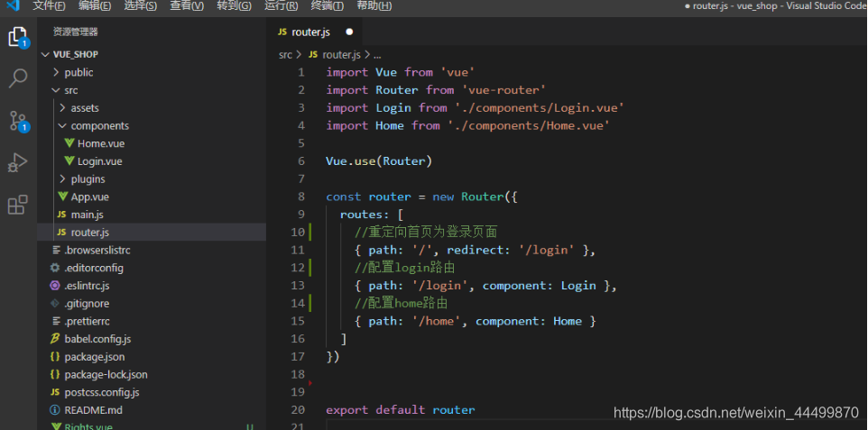The width and height of the screenshot is (868, 430).
Task: Collapse the components folder
Action: click(x=62, y=125)
